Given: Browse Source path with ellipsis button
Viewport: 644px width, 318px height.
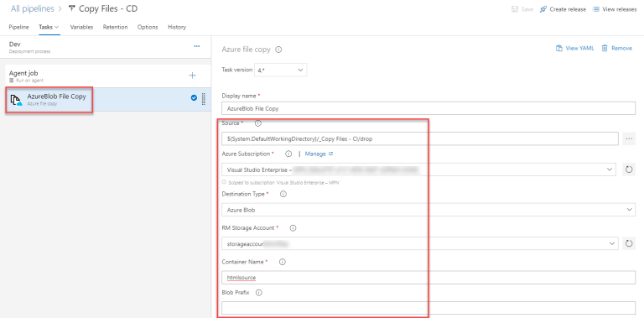Looking at the screenshot, I should click(629, 139).
